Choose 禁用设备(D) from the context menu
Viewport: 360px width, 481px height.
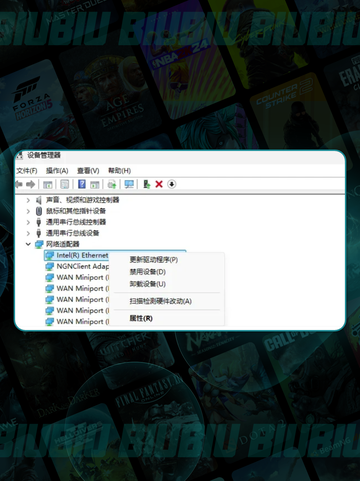[x=148, y=272]
